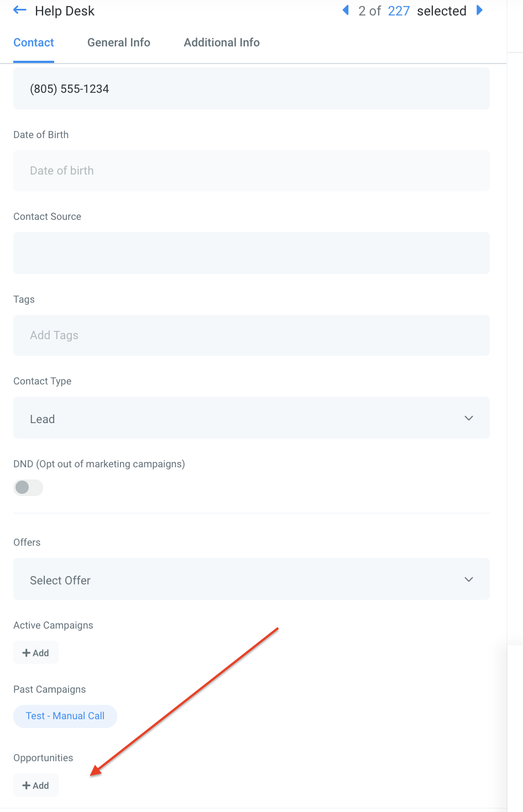Go to previous contact with left arrow
523x812 pixels.
pos(346,10)
